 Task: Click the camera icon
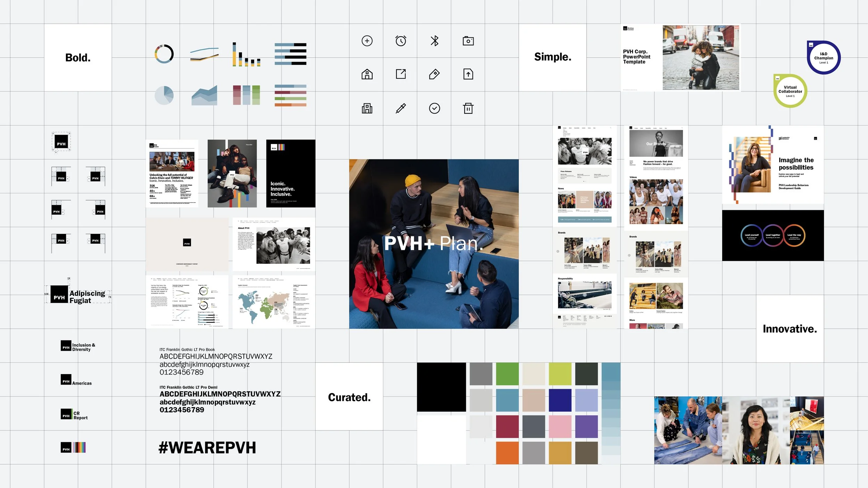click(468, 41)
